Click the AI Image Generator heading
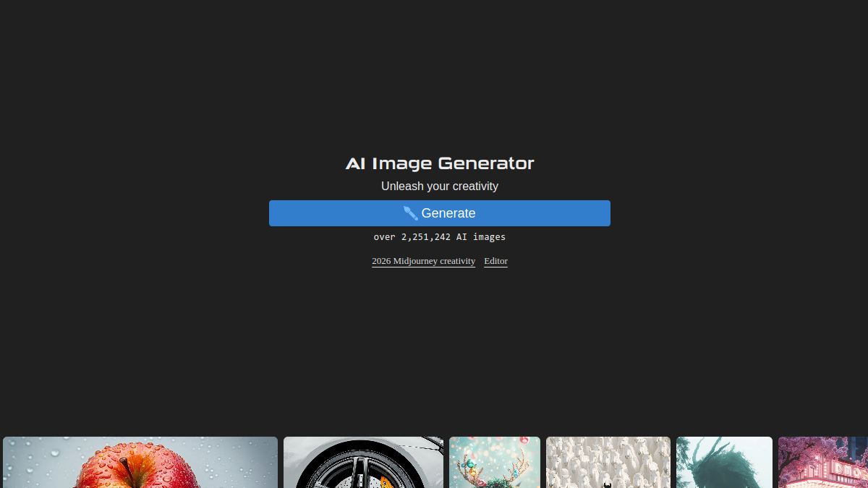Image resolution: width=868 pixels, height=488 pixels. coord(440,163)
